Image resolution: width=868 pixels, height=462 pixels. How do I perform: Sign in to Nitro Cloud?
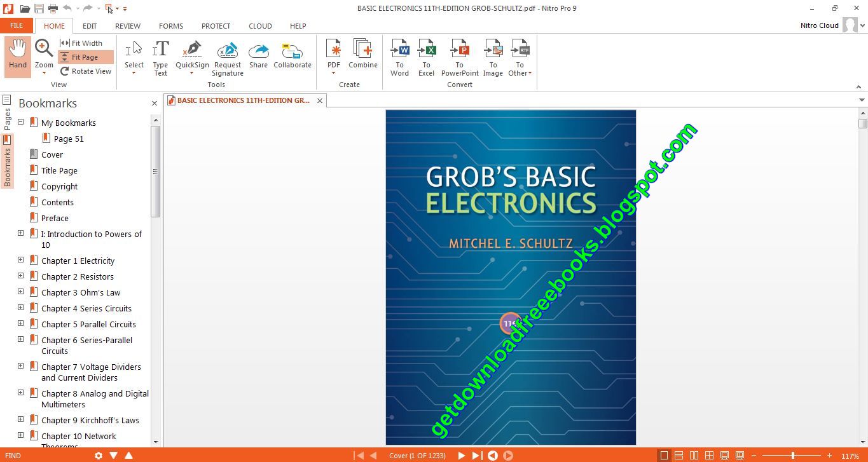[x=820, y=25]
